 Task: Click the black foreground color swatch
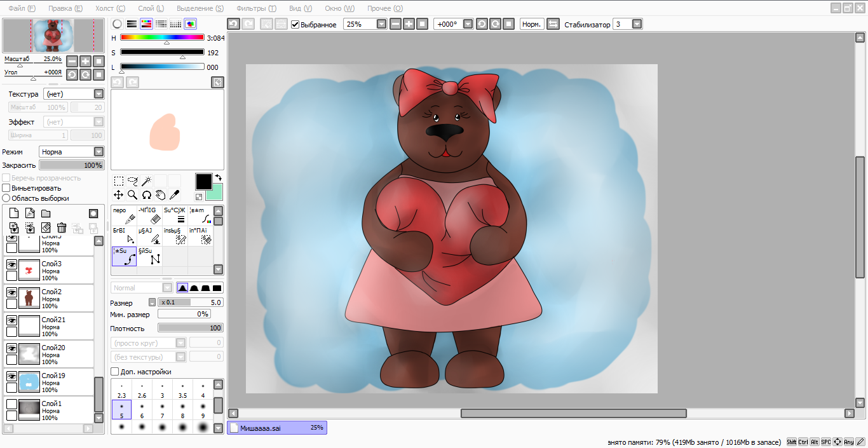[203, 181]
